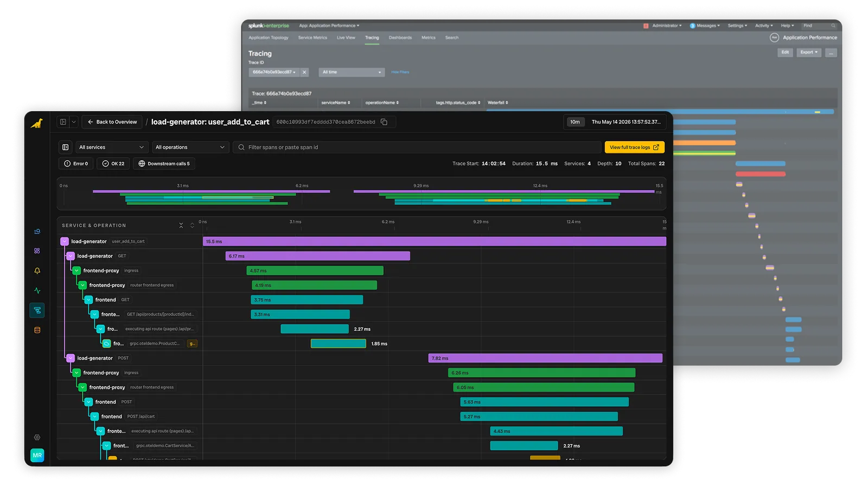Viewport: 868px width, 486px height.
Task: Open the database storage icon in the sidebar
Action: 37,330
